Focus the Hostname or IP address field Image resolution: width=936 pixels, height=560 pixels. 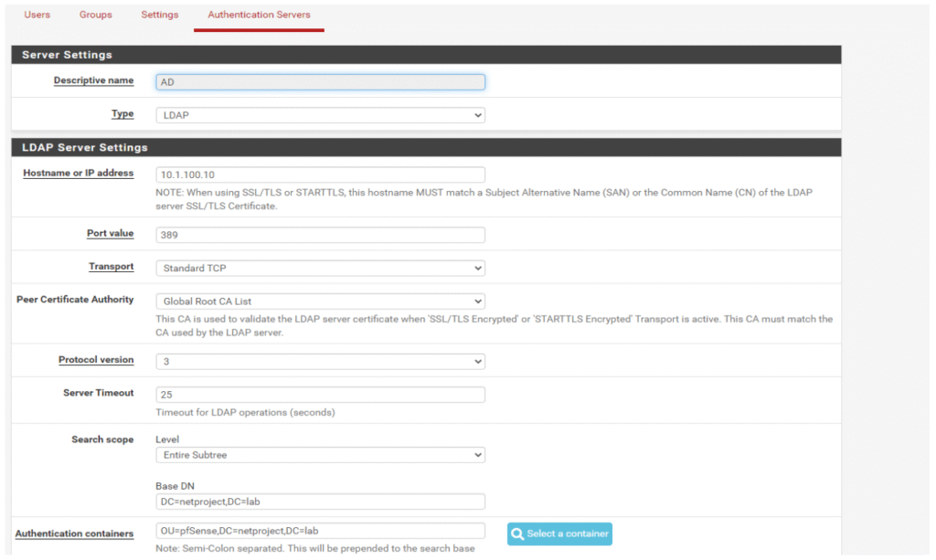(x=320, y=174)
